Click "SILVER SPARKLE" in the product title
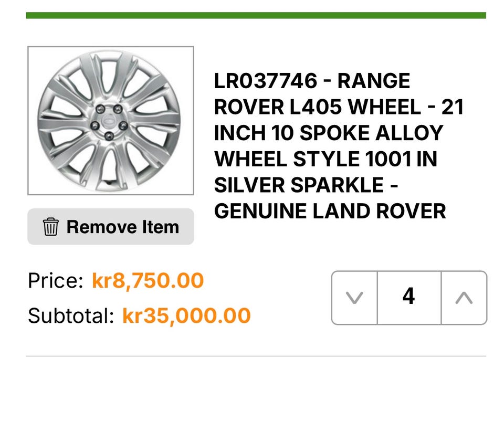This screenshot has height=422, width=504. [x=298, y=185]
